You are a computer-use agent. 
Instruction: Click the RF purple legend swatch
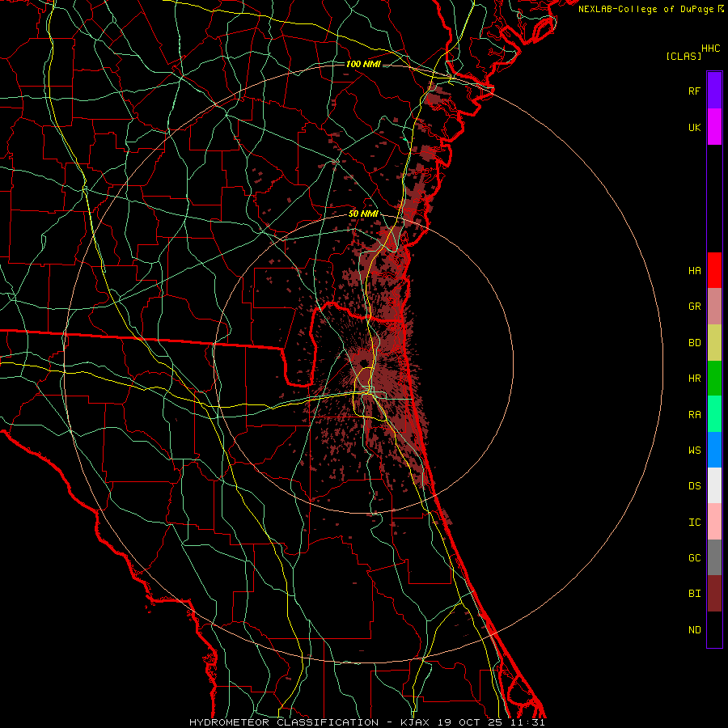(x=714, y=91)
